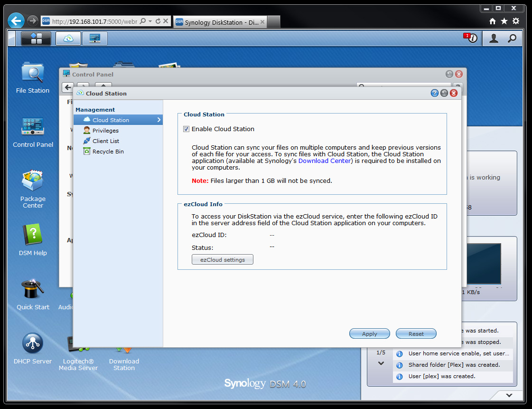
Task: Start the Quick Start wizard icon
Action: (33, 295)
